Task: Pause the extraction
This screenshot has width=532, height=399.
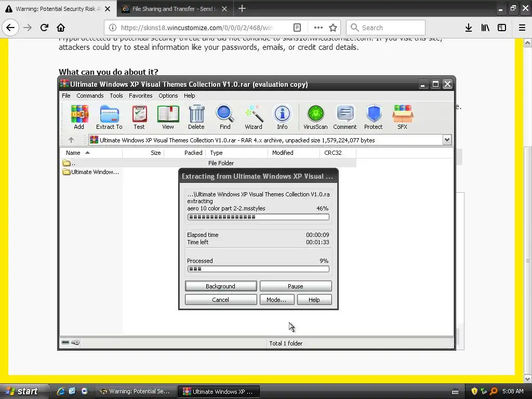Action: (x=296, y=286)
